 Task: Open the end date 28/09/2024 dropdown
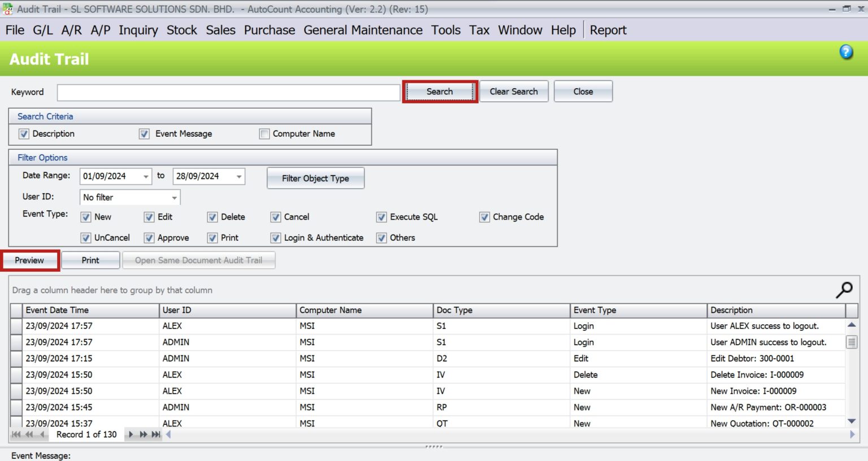coord(240,176)
